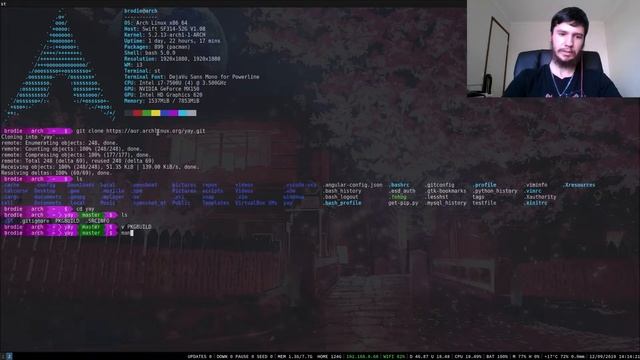
Task: Click the yellow neofetch color block
Action: [156, 113]
